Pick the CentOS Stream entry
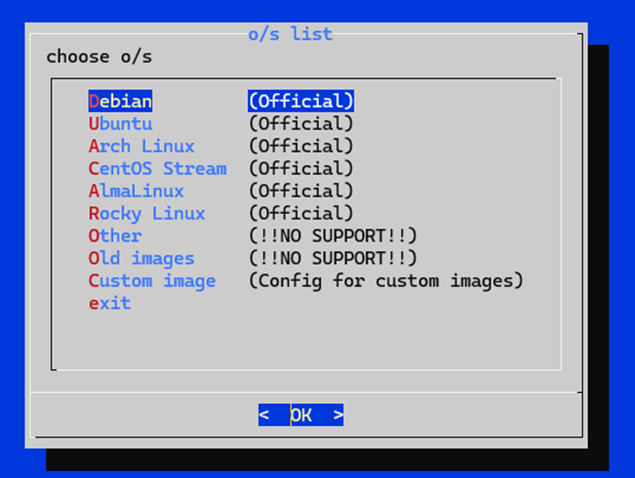The image size is (635, 478). pyautogui.click(x=158, y=169)
